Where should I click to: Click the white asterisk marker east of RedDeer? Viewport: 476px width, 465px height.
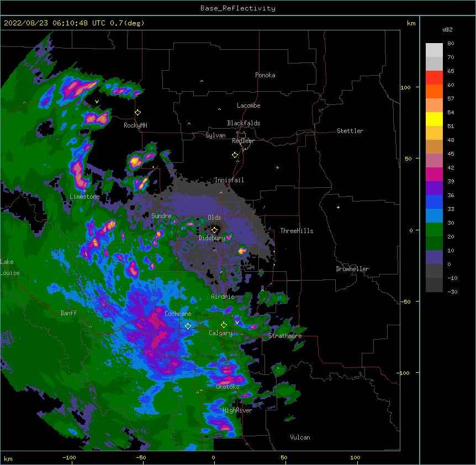[277, 168]
